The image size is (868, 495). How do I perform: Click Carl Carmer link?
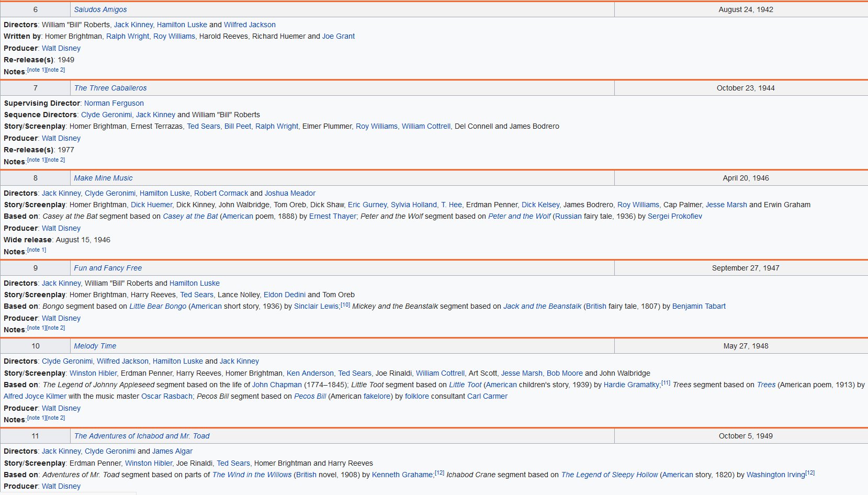click(487, 396)
